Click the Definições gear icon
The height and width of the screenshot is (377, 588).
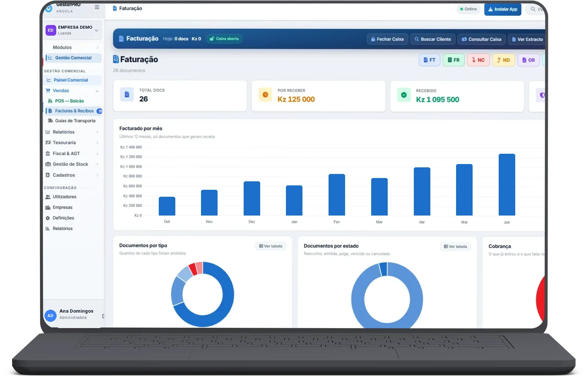(48, 218)
